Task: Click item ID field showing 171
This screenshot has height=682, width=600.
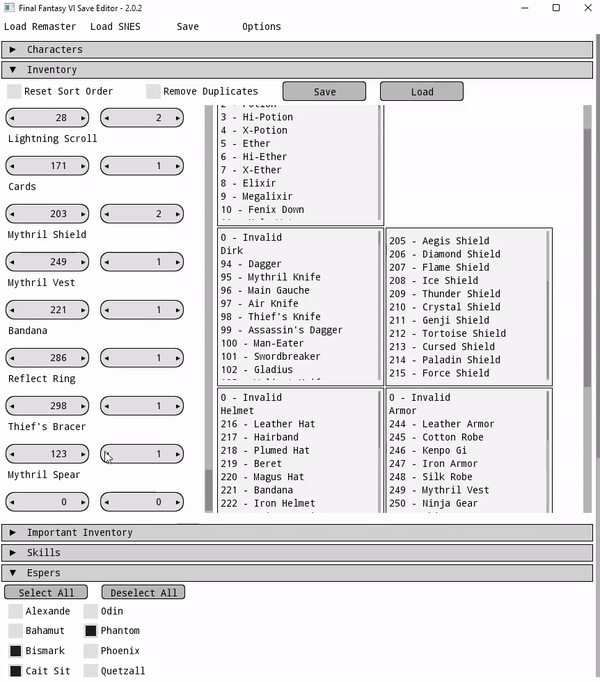Action: click(x=47, y=166)
